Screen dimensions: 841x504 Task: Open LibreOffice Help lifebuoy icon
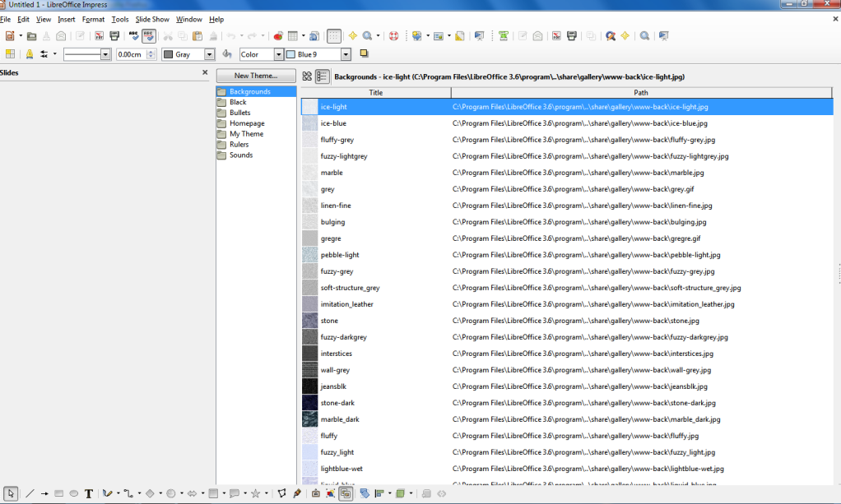coord(393,36)
